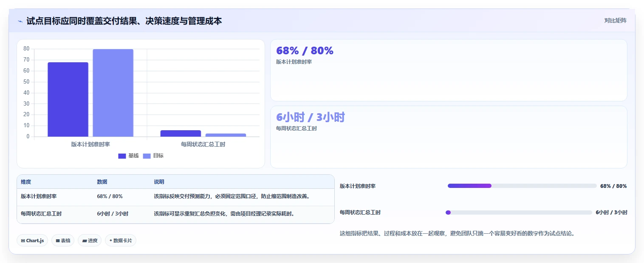Click the 每周状态汇总工时 target bar
This screenshot has width=644, height=263.
[x=226, y=135]
